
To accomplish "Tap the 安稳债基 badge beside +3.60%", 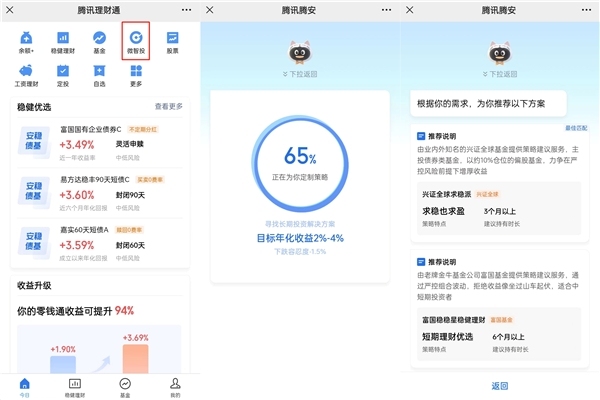I will pos(34,191).
